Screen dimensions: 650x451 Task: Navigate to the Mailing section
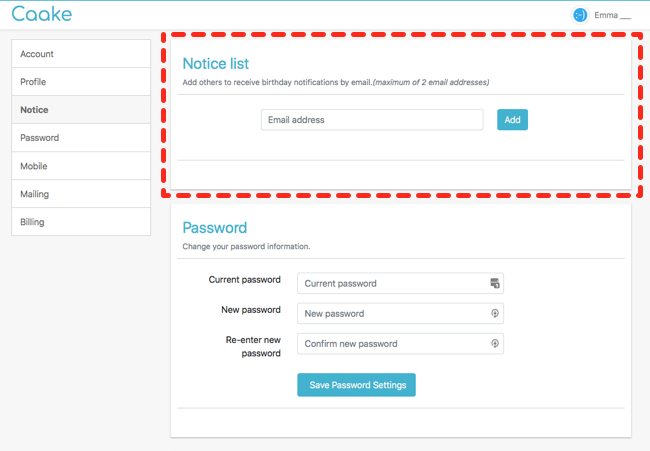click(x=81, y=194)
